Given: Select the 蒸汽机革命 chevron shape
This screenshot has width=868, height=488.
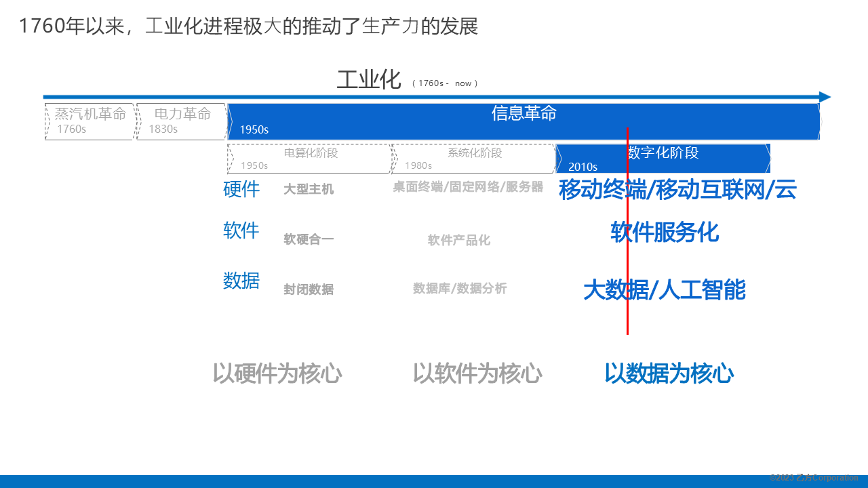Looking at the screenshot, I should click(x=90, y=121).
